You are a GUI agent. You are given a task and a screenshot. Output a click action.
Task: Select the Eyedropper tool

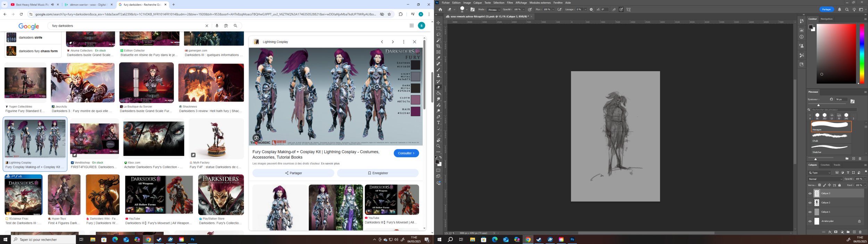pos(439,58)
